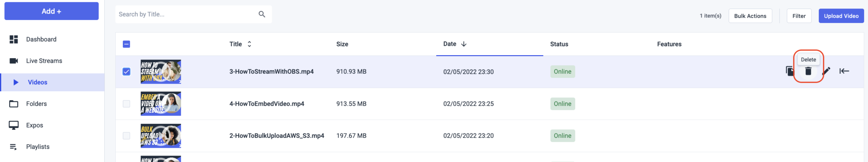This screenshot has width=868, height=162.
Task: Toggle the select-all header checkbox
Action: click(126, 44)
